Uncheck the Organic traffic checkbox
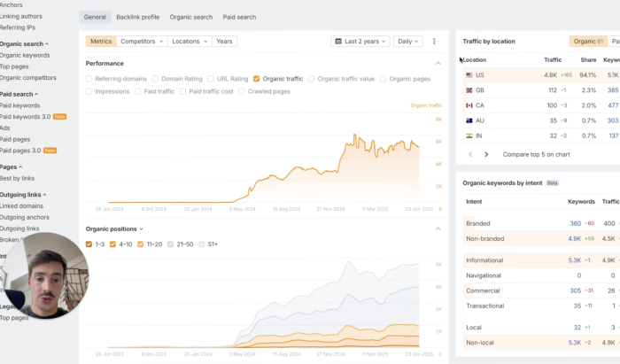The width and height of the screenshot is (620, 364). tap(257, 79)
